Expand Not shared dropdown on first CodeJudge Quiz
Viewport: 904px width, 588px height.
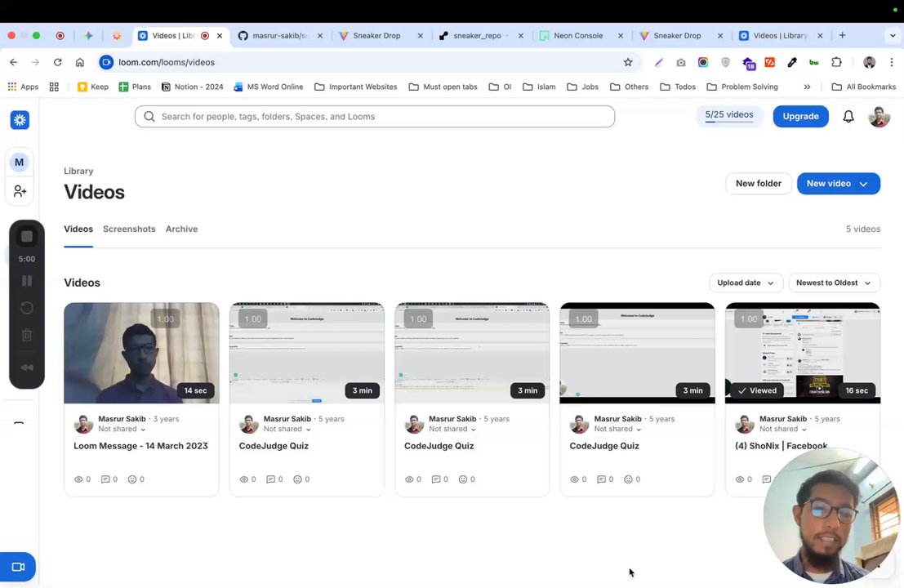tap(287, 429)
